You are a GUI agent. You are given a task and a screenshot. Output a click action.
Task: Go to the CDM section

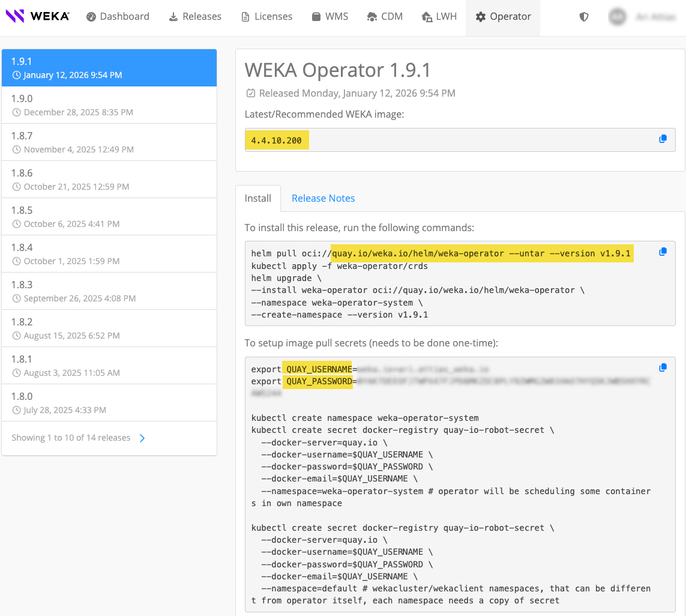click(385, 17)
